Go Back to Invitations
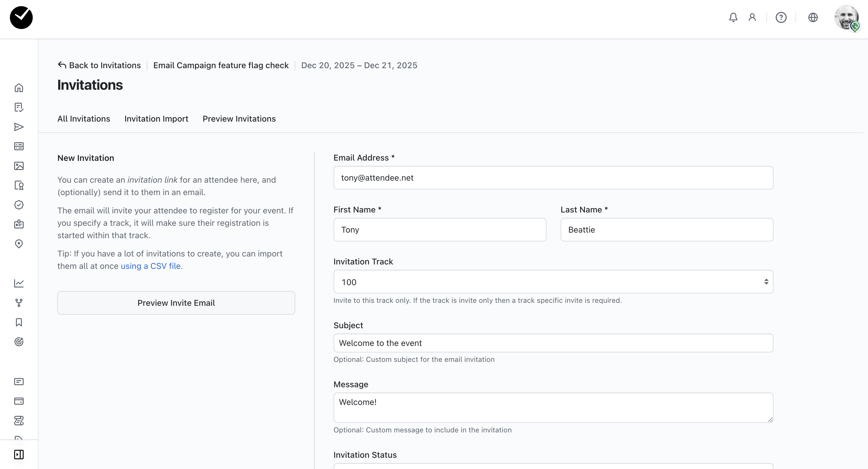 (99, 65)
